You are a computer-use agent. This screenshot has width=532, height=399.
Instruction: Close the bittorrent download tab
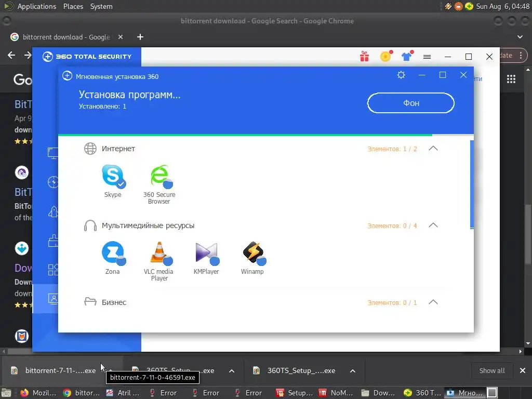(x=121, y=37)
